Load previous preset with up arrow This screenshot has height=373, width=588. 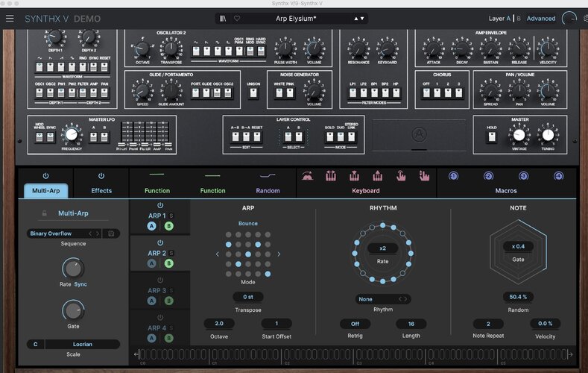[x=356, y=19]
